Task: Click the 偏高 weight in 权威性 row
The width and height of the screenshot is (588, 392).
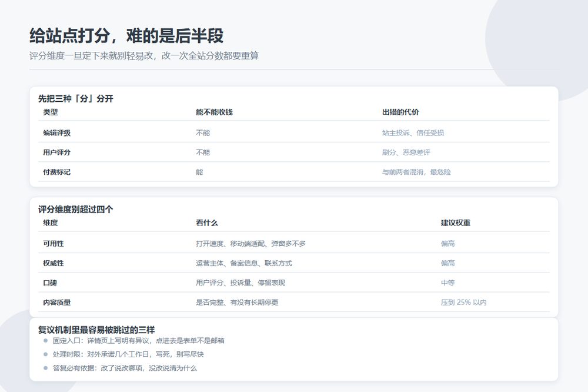Action: (x=447, y=263)
